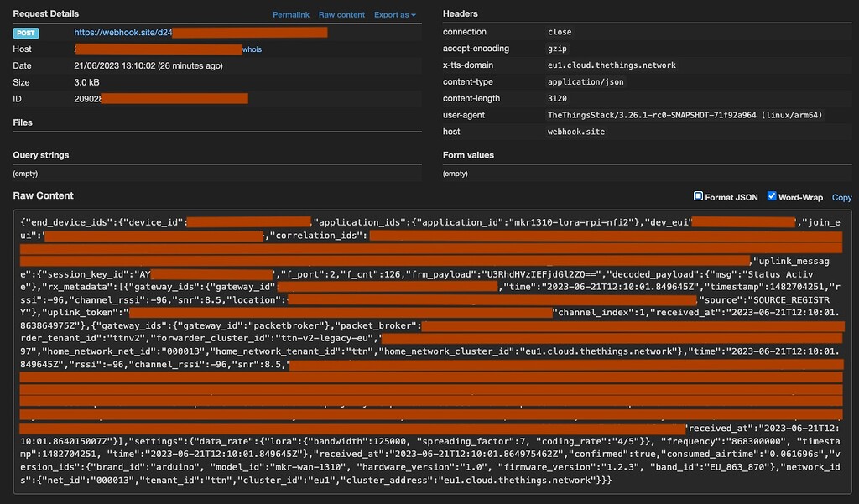
Task: Open the whois lookup for the Host
Action: pos(252,49)
